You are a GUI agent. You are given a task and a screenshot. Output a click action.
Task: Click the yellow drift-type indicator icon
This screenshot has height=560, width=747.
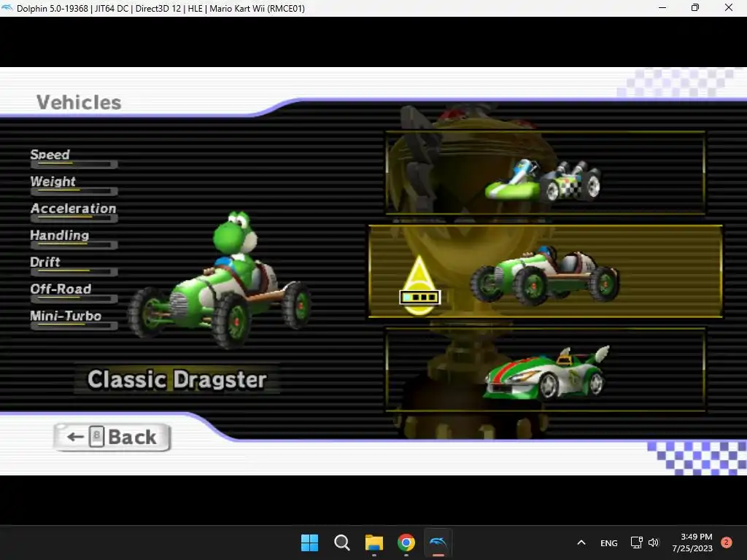[x=419, y=287]
